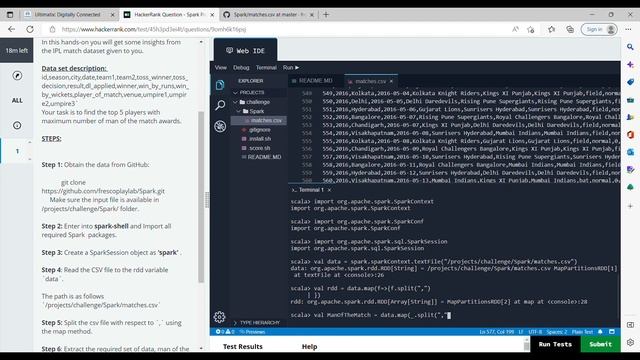This screenshot has height=360, width=640.
Task: Click the Run menu item
Action: click(x=291, y=67)
